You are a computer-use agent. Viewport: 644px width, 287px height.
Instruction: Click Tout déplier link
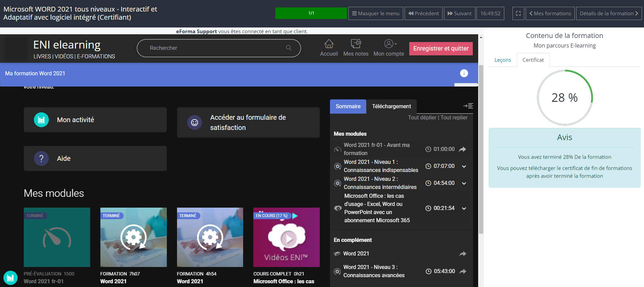422,117
